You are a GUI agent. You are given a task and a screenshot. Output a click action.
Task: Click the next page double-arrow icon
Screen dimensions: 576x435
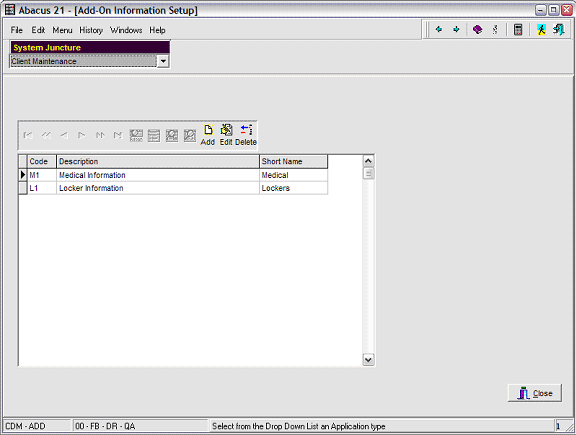[x=100, y=136]
